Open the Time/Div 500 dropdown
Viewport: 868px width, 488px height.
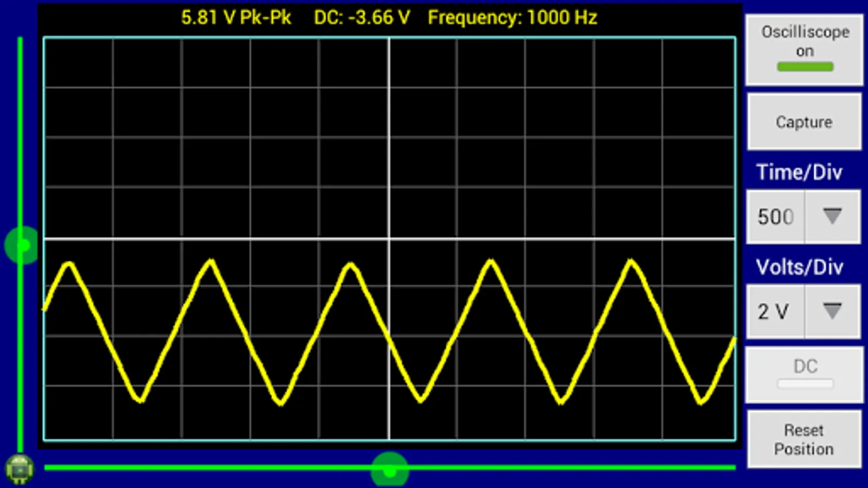(803, 216)
